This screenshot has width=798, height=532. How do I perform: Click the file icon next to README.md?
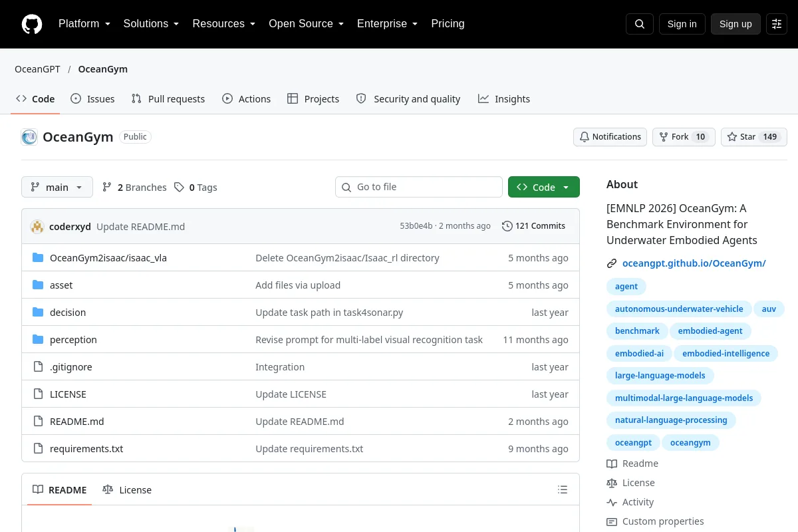click(38, 422)
